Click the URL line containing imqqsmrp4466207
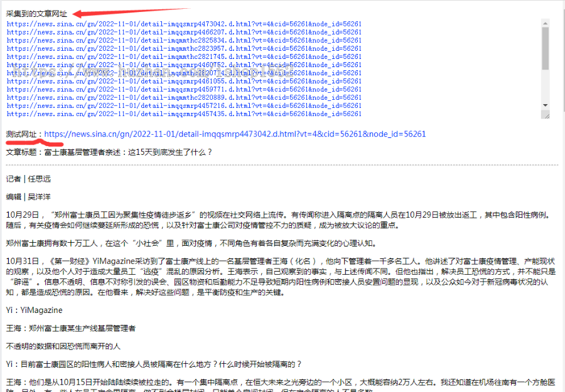The image size is (565, 392). (x=184, y=33)
